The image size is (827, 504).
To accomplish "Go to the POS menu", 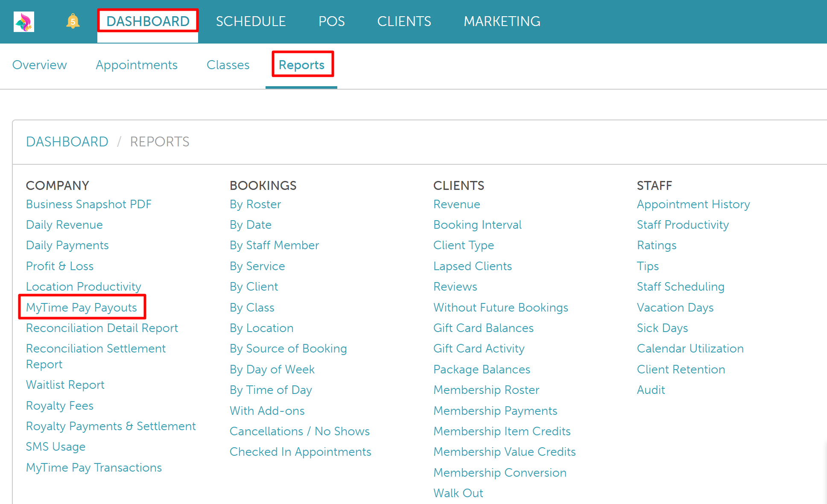I will pos(331,21).
